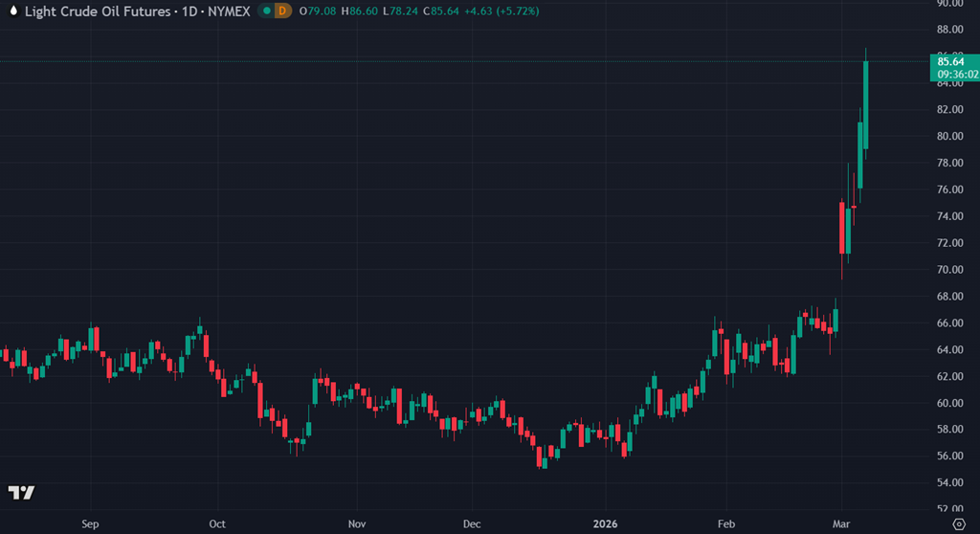Click the 09:36:02 countdown timer

click(x=957, y=74)
